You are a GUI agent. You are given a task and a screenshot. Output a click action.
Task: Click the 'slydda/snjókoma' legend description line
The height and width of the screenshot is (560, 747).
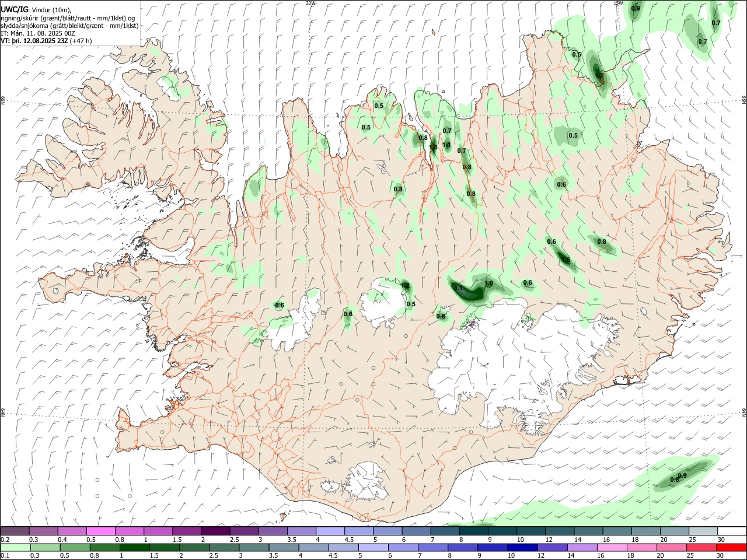click(69, 26)
